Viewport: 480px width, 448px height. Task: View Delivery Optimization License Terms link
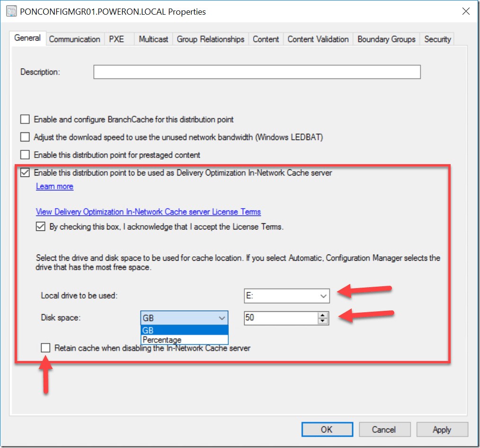tap(148, 212)
